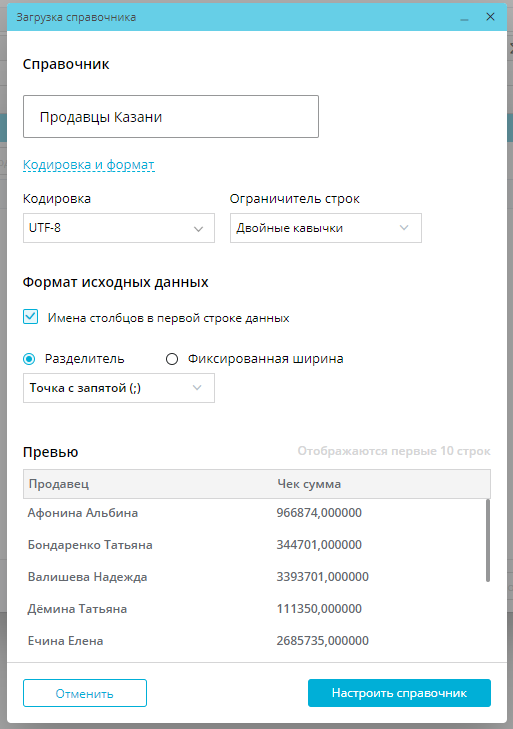
Task: Click the Продавцы Казани name field
Action: pos(171,117)
